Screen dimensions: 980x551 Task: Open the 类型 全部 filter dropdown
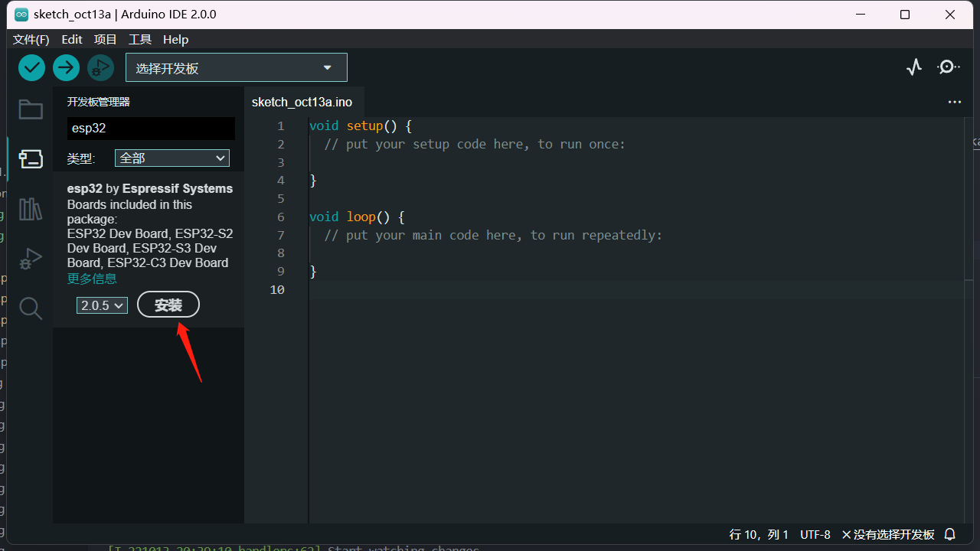(x=172, y=158)
